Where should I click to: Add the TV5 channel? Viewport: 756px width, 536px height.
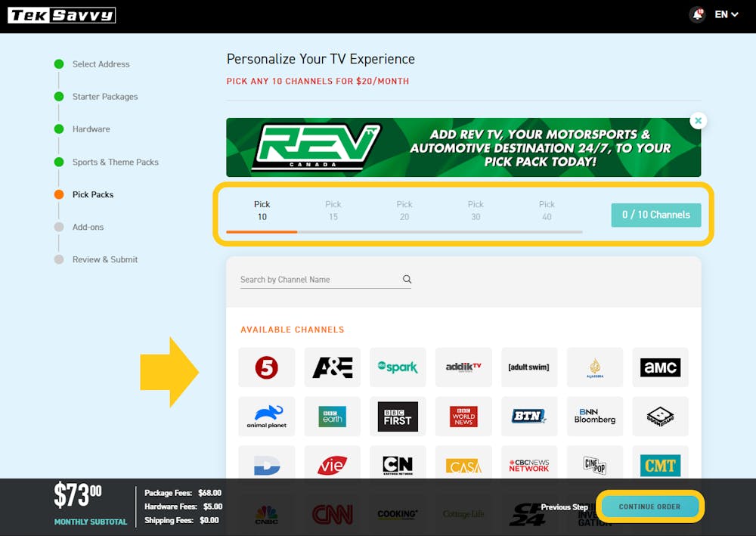tap(267, 367)
